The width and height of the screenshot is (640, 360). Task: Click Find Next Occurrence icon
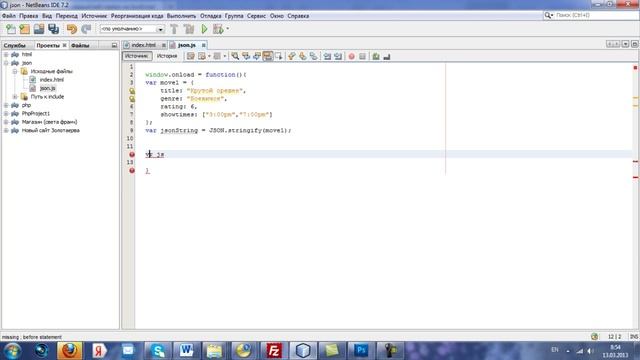257,56
